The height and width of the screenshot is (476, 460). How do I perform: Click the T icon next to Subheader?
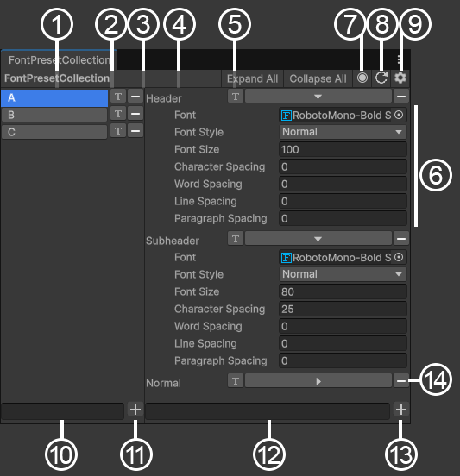[236, 239]
